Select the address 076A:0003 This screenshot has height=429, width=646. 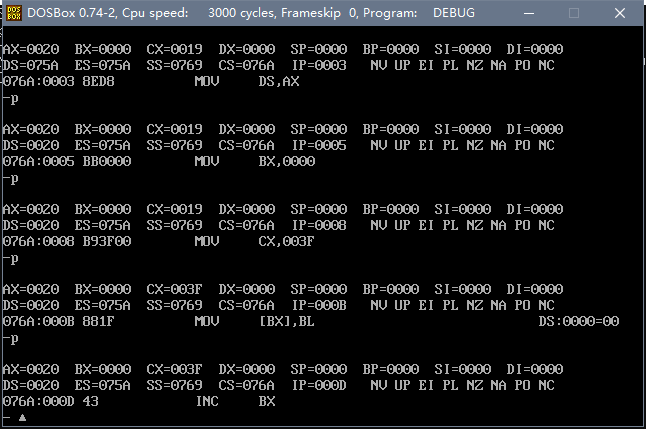tap(39, 81)
